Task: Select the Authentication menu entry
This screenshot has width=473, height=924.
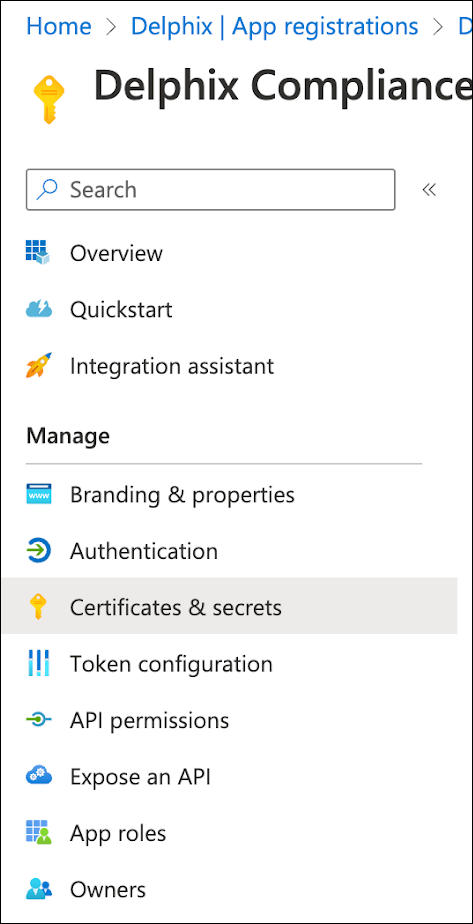Action: pos(229,551)
